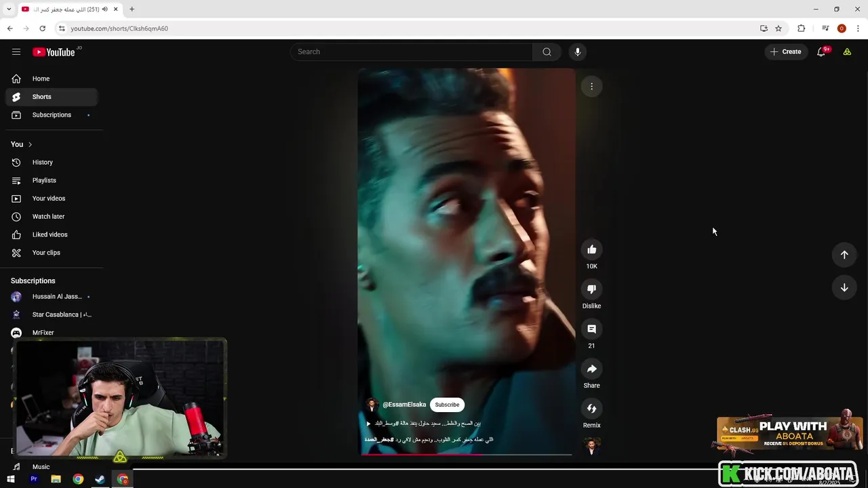
Task: Open watch History
Action: pos(52,163)
